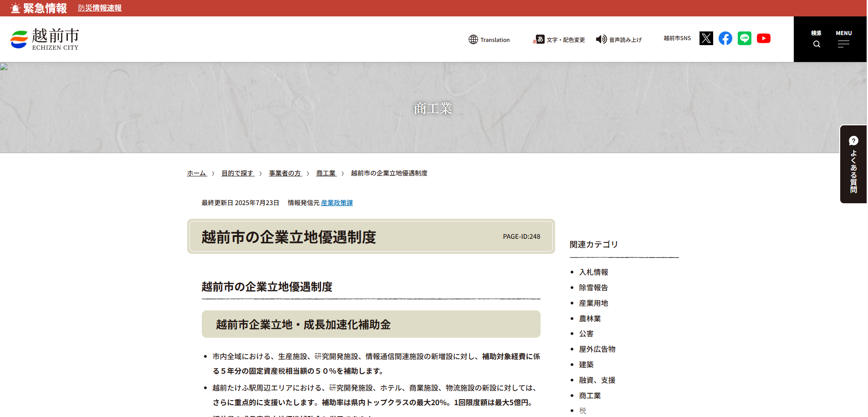Go to ホーム in breadcrumb
The height and width of the screenshot is (417, 868).
click(197, 173)
